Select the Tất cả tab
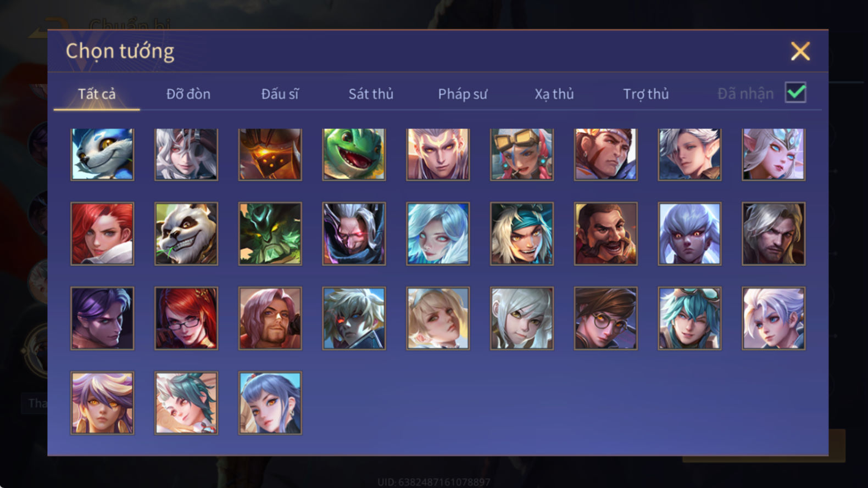Screen dimensions: 868x488 click(97, 94)
